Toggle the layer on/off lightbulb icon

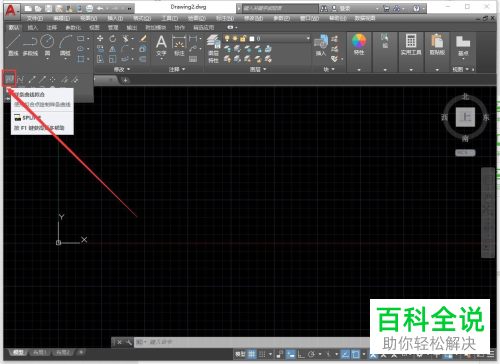coord(227,39)
